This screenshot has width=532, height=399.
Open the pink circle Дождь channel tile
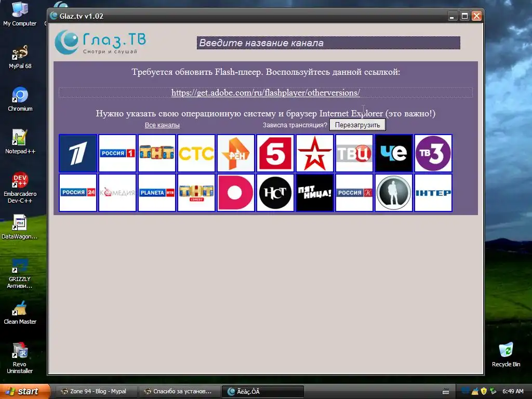(236, 193)
